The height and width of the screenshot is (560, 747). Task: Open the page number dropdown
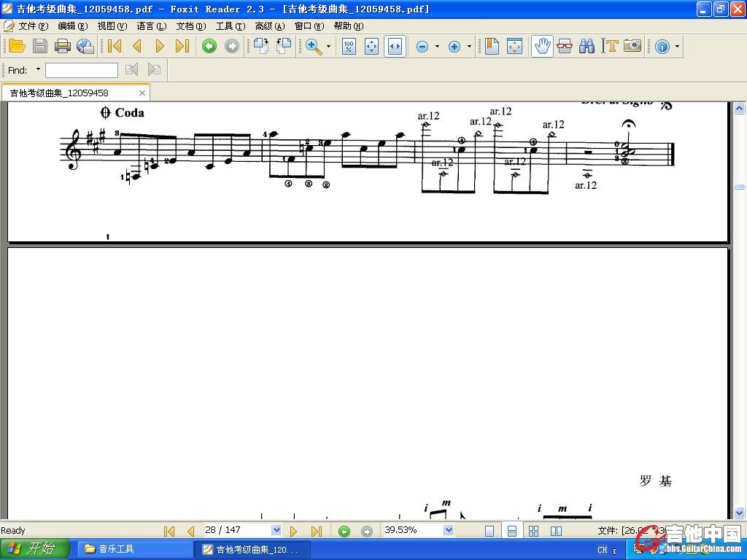click(276, 530)
